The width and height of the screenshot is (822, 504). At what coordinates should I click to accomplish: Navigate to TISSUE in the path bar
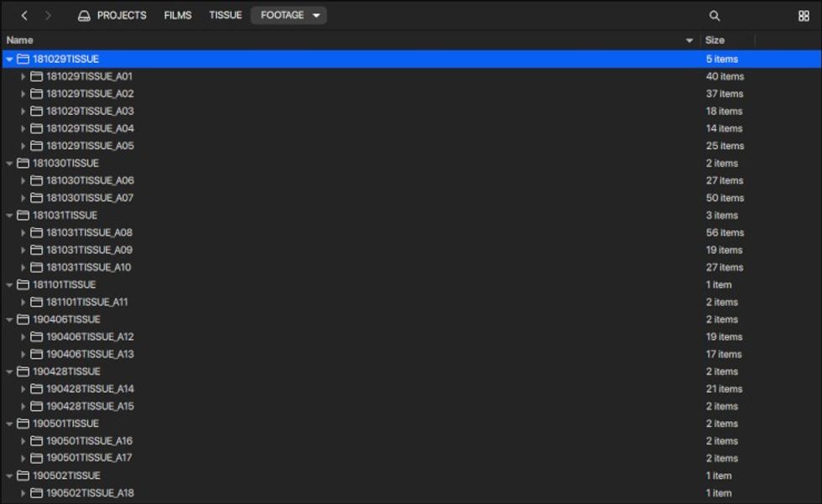coord(226,15)
